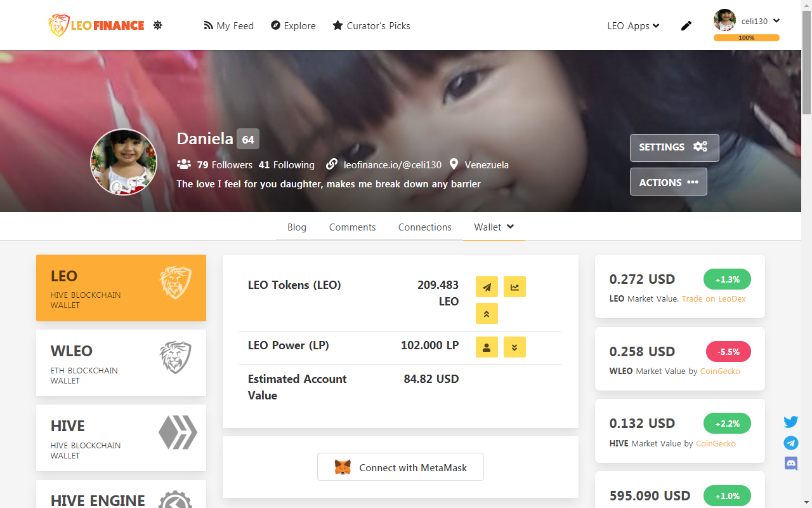This screenshot has width=812, height=508.
Task: Click the 84.82 USD estimated value
Action: click(x=431, y=379)
